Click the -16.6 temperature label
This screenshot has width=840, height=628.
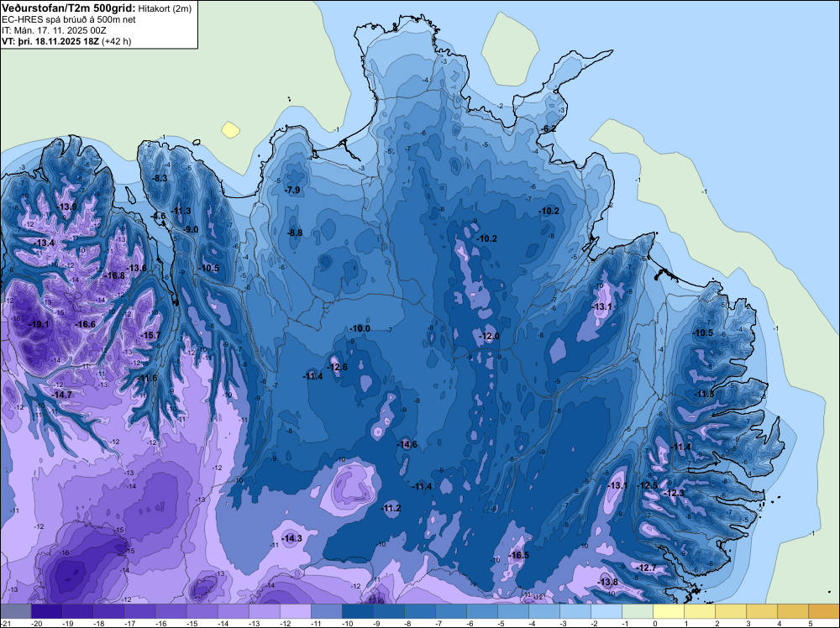coord(85,324)
